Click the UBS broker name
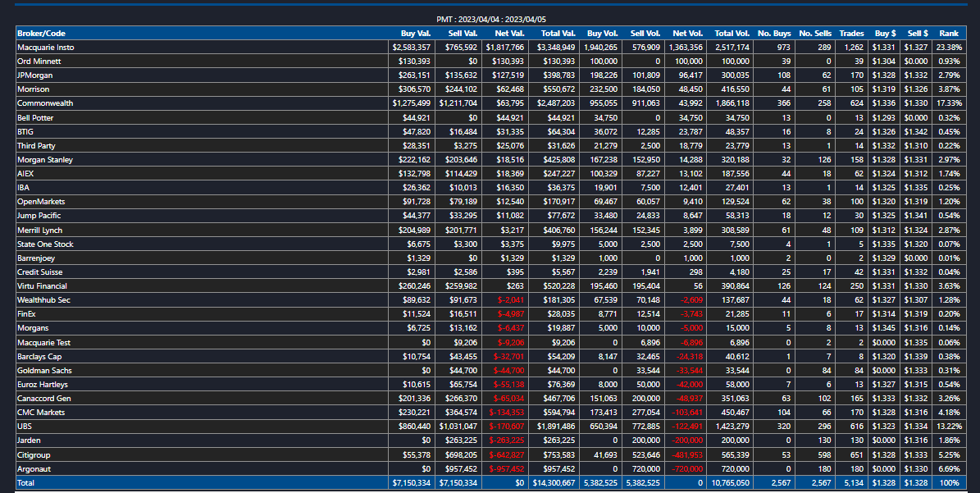 pyautogui.click(x=25, y=426)
